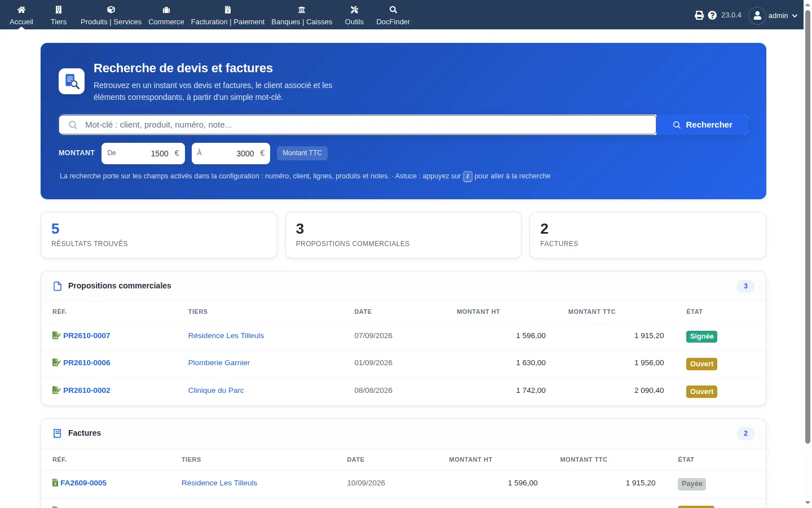Click the maximum amount À field
The width and height of the screenshot is (812, 508).
(x=231, y=154)
